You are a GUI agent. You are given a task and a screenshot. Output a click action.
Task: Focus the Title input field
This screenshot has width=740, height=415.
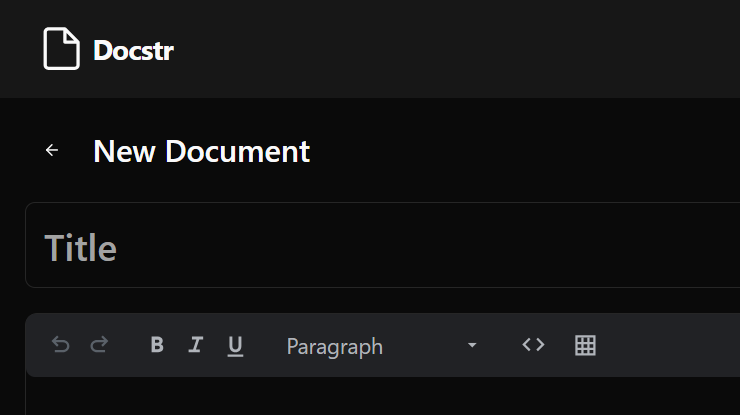click(x=383, y=245)
